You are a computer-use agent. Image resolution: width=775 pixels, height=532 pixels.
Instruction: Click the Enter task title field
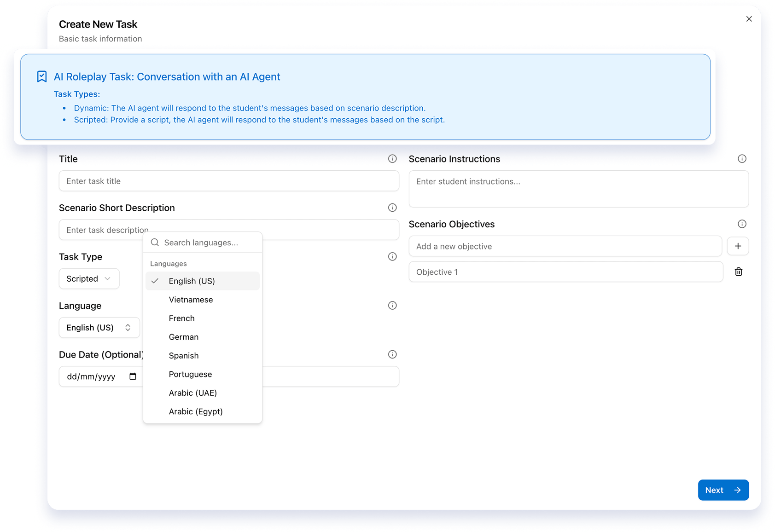pos(229,181)
